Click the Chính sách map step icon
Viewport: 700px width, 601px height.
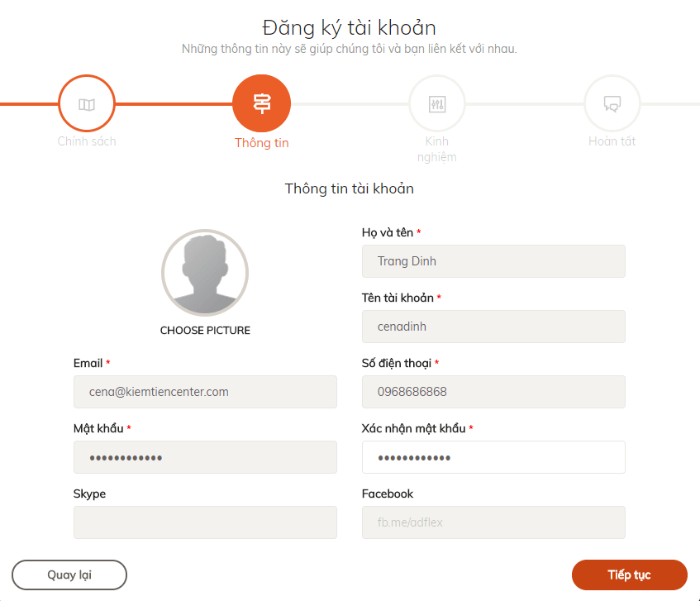point(87,103)
